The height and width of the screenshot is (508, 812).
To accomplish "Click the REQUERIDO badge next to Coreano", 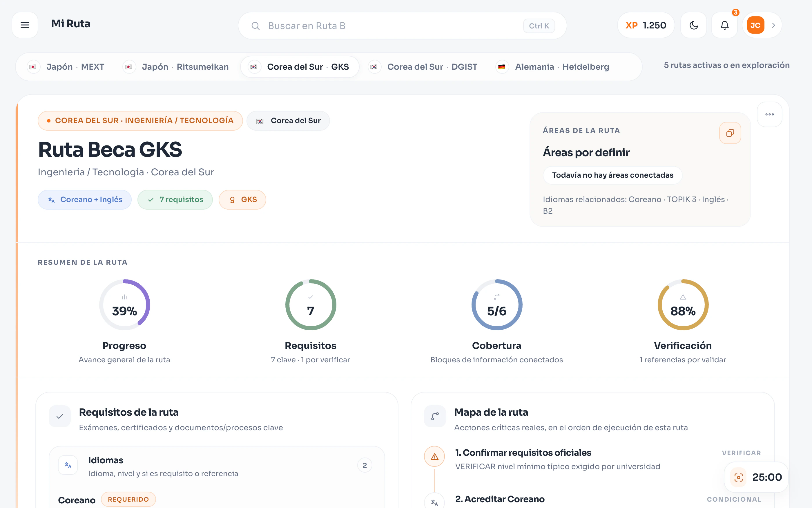I will click(x=128, y=500).
